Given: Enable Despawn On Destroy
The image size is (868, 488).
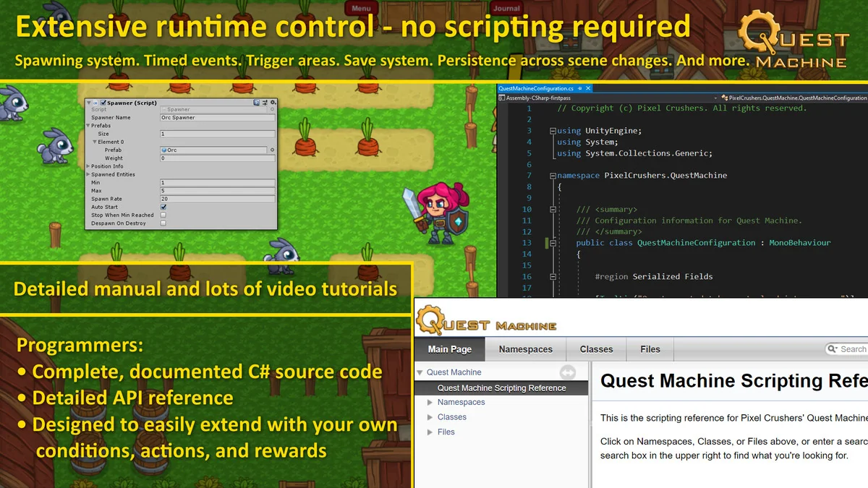Looking at the screenshot, I should pos(163,223).
